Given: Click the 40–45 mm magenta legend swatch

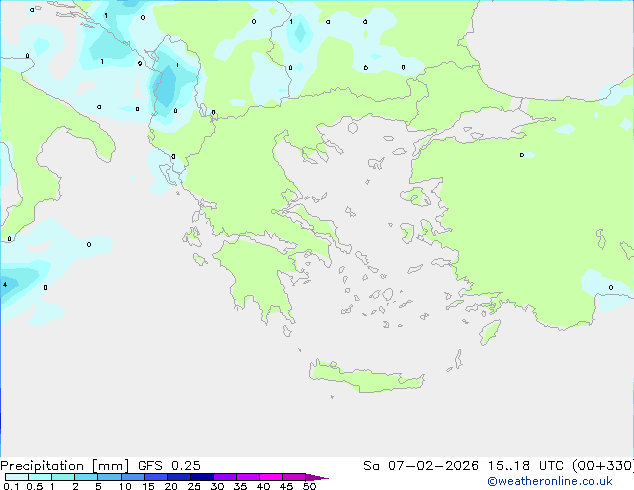Looking at the screenshot, I should pos(271,477).
